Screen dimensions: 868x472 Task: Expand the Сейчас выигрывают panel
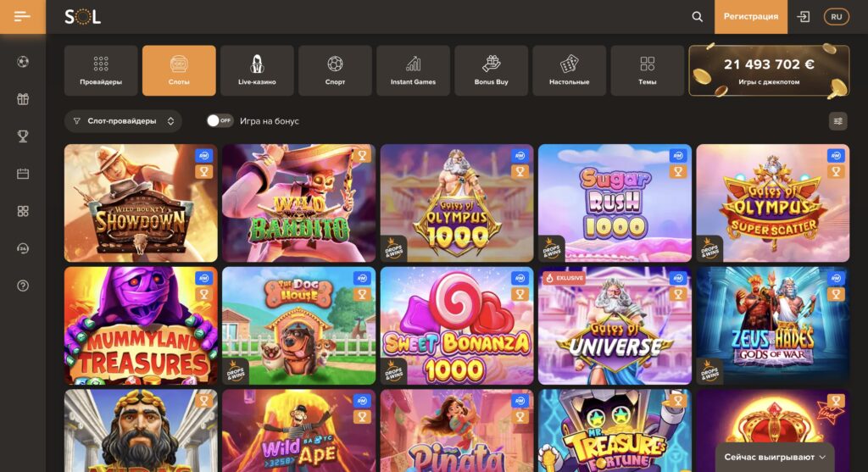[775, 457]
